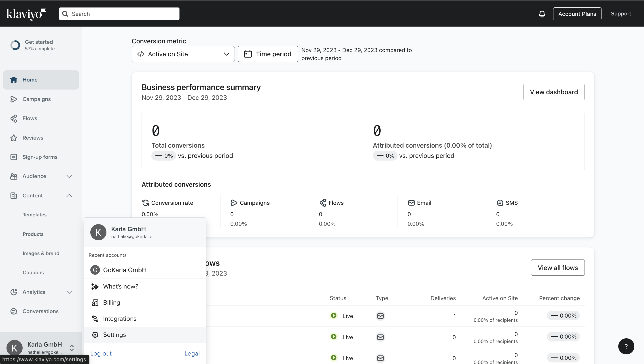Choose Integrations from account menu
Screen dimensions: 644x364
pyautogui.click(x=120, y=318)
